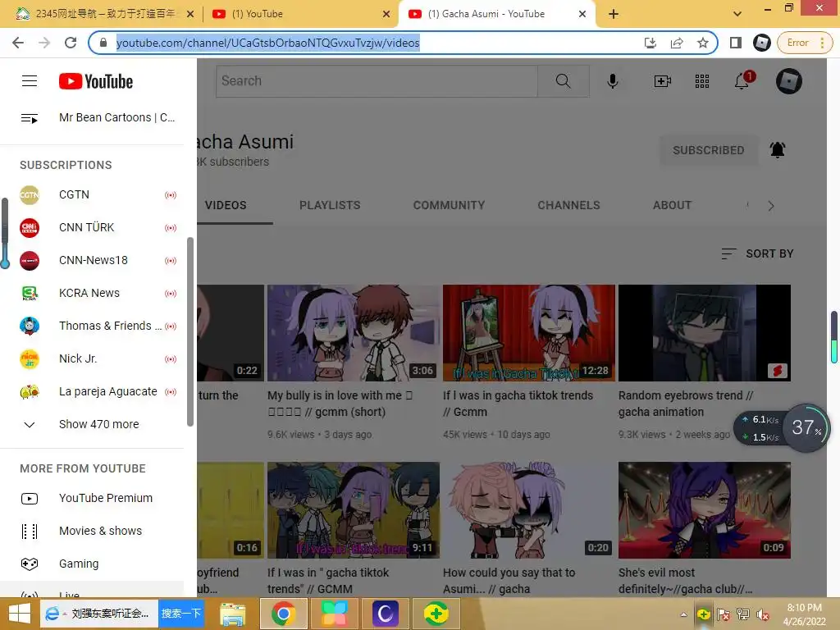The height and width of the screenshot is (630, 840).
Task: Open the Create video camera icon
Action: (663, 81)
